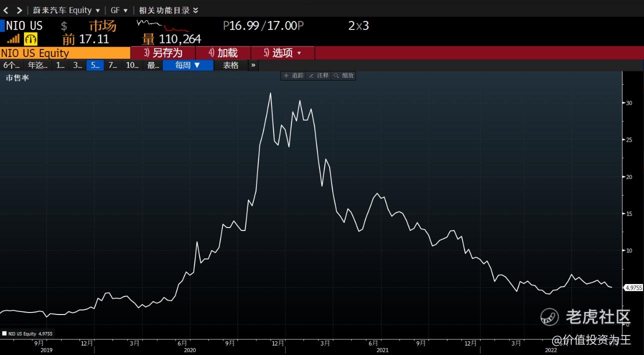Click the 2021 year axis label
This screenshot has width=644, height=355.
(x=382, y=350)
